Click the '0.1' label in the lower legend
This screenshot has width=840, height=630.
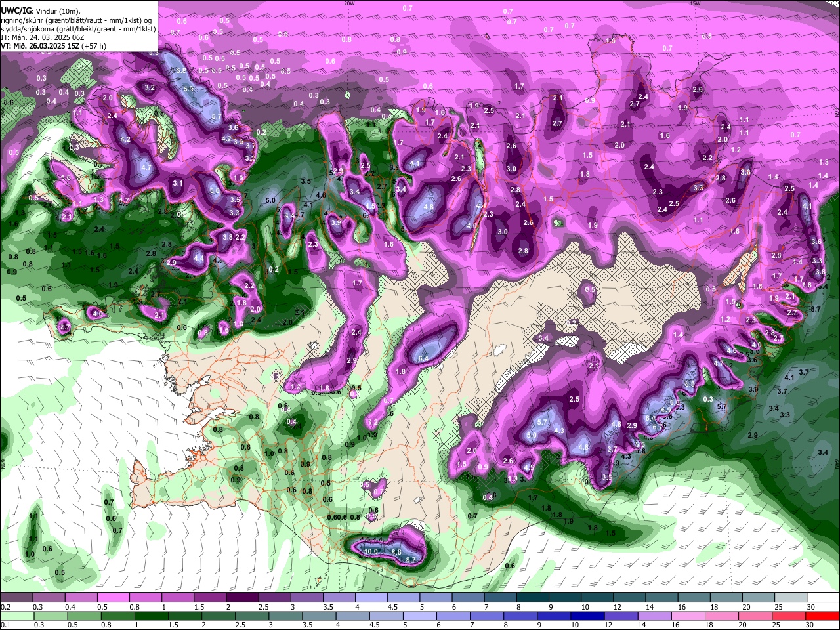pos(5,625)
